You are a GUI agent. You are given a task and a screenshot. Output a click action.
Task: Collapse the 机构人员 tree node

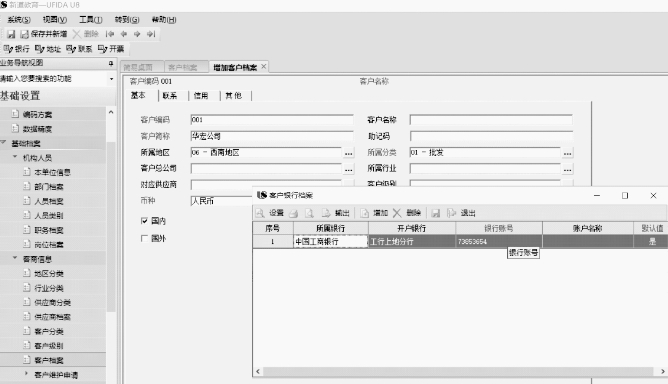point(15,157)
